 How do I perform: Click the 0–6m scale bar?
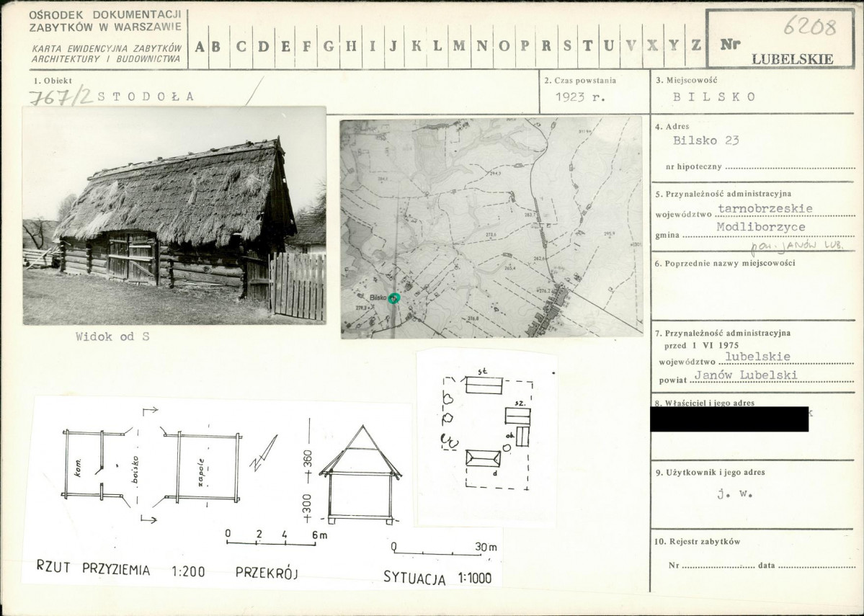271,539
